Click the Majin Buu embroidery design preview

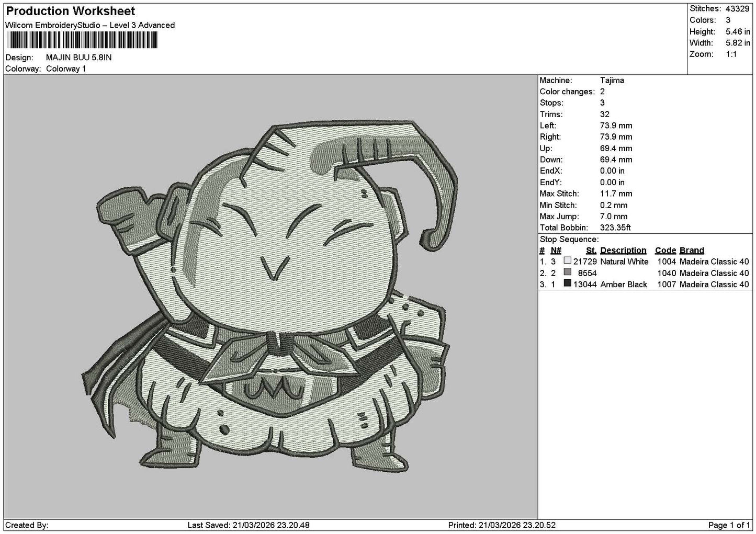(x=270, y=296)
